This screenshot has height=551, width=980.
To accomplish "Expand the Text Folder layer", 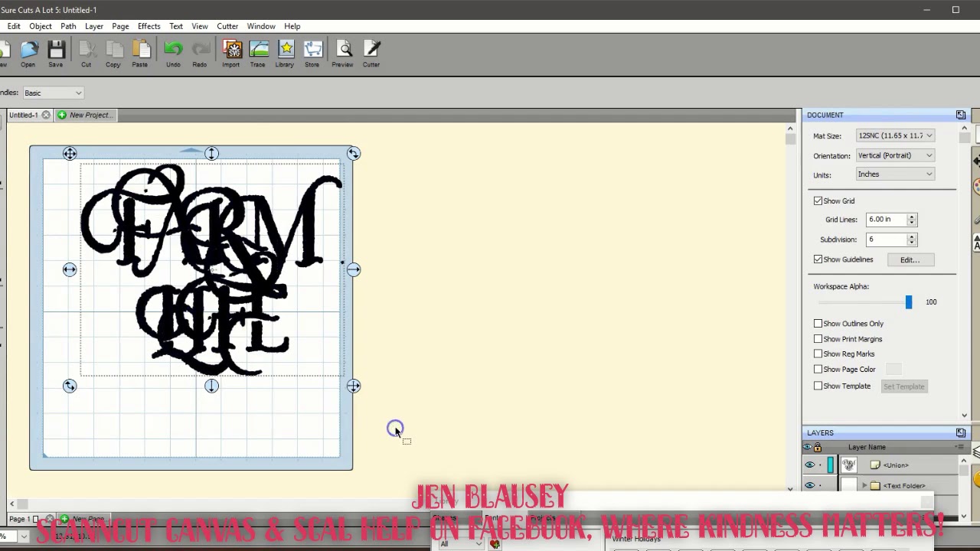I will (x=864, y=486).
